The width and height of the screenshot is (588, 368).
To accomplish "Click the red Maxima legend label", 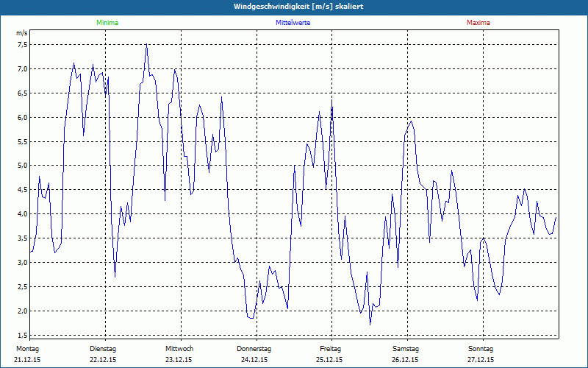I will [478, 23].
